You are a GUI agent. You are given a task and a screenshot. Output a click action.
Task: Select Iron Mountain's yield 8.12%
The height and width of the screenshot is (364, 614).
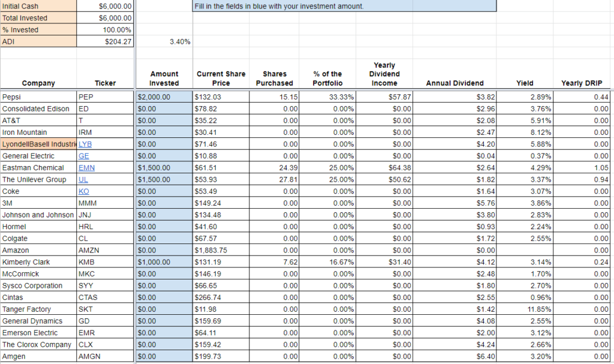(525, 133)
